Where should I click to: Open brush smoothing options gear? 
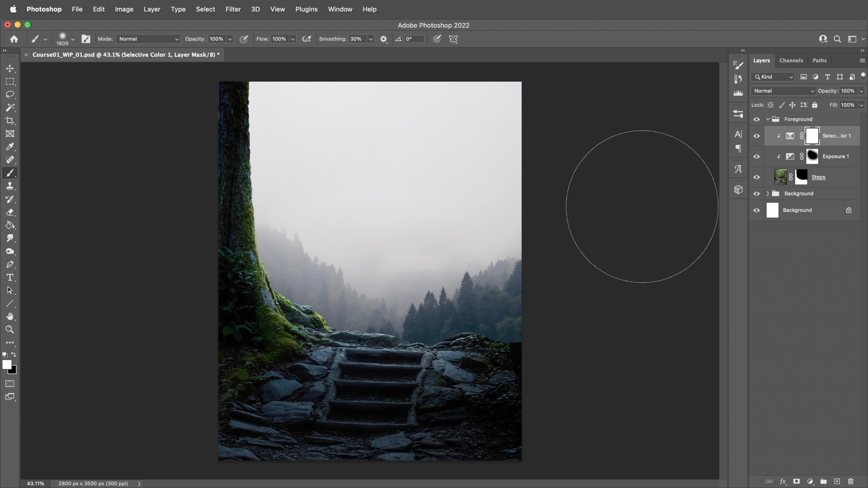383,39
